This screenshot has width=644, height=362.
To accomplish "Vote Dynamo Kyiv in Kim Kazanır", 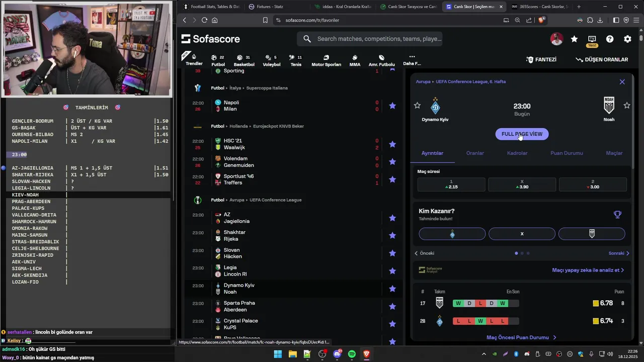I will (x=452, y=234).
